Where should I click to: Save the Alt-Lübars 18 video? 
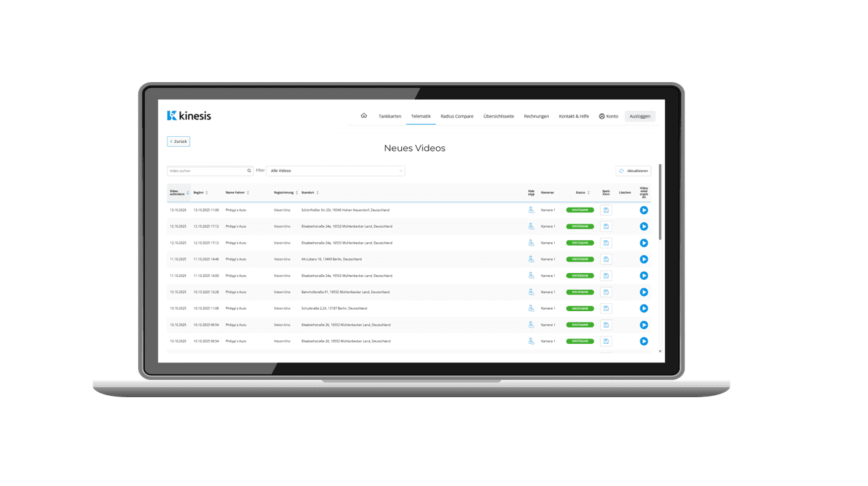(606, 260)
